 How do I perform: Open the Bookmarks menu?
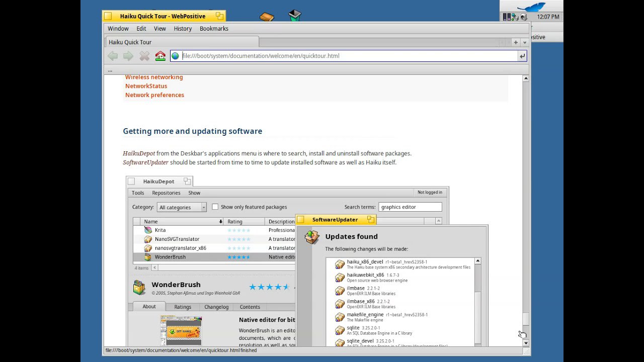tap(214, 29)
